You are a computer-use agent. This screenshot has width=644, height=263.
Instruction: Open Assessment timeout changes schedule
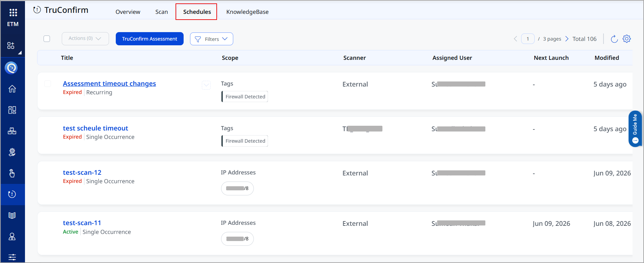[x=109, y=83]
